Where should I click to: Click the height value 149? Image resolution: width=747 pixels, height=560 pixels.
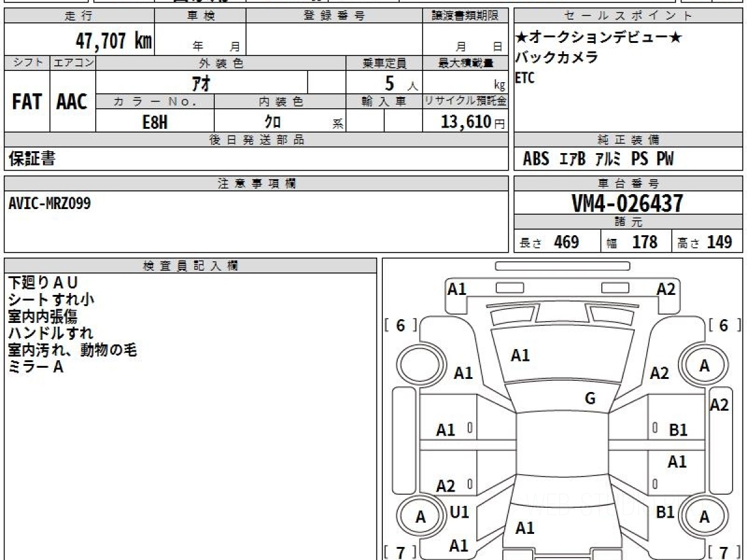point(720,242)
